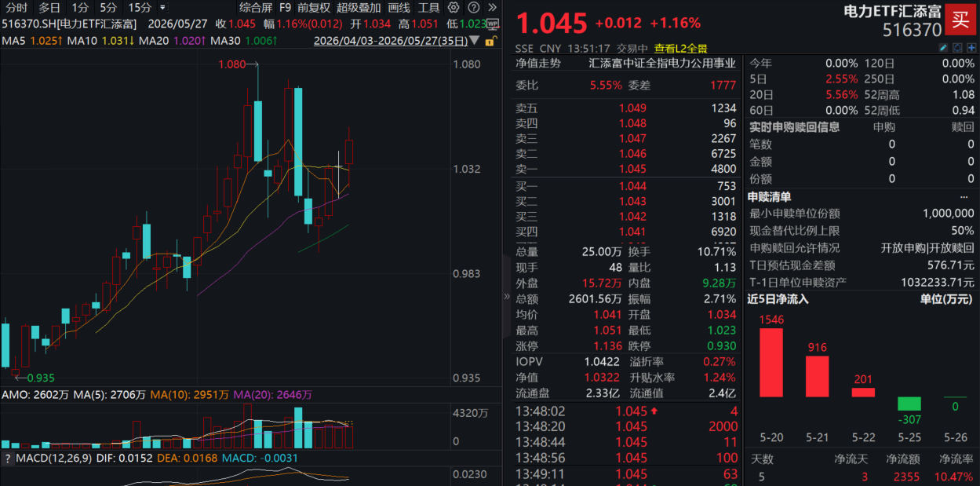Open MACD indicator help question mark
980x486 pixels.
pos(7,458)
